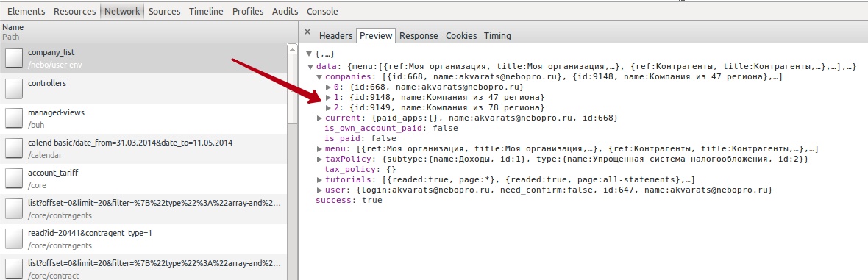Expand company item 1 with id:9148

pos(329,97)
